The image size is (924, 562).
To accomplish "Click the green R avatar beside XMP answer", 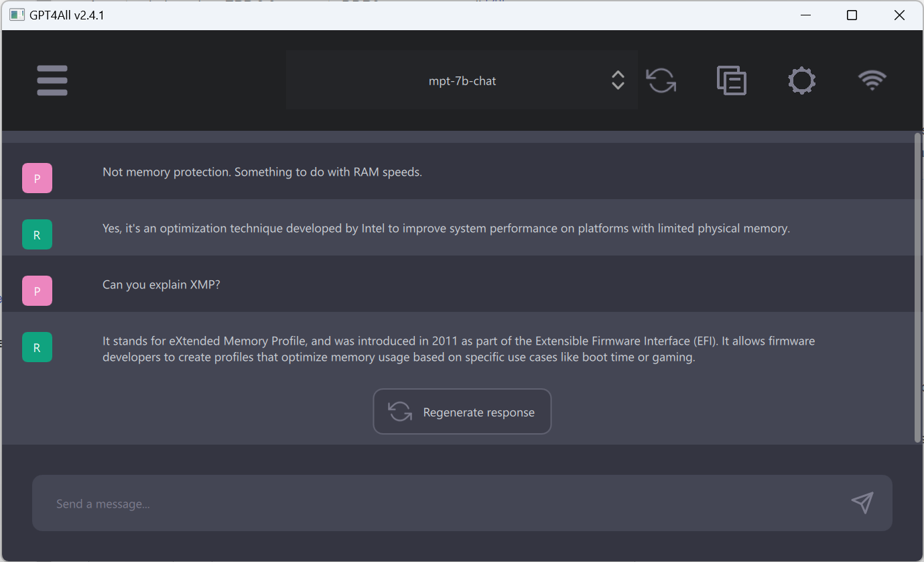I will click(37, 347).
